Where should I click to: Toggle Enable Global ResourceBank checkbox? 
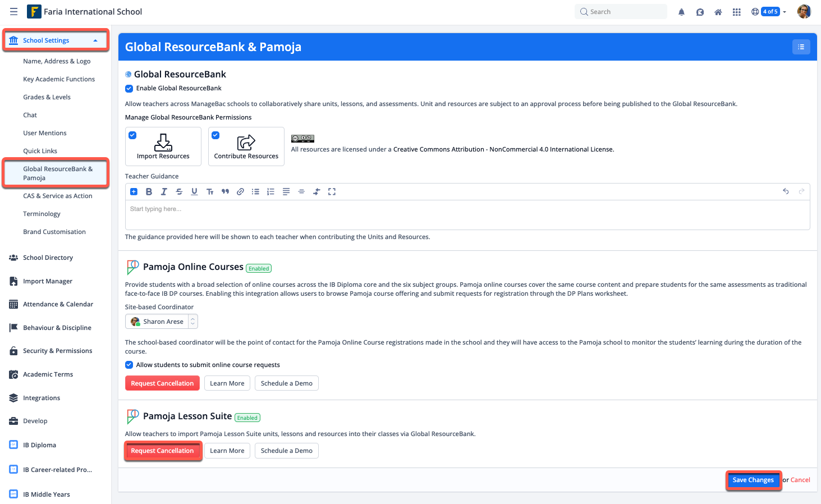[129, 88]
